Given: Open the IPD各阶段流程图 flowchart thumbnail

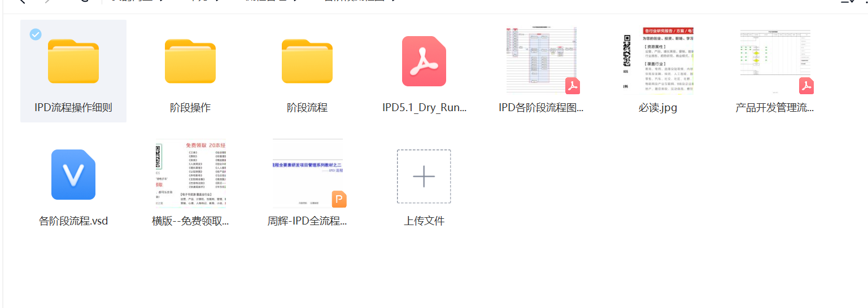Looking at the screenshot, I should (539, 59).
